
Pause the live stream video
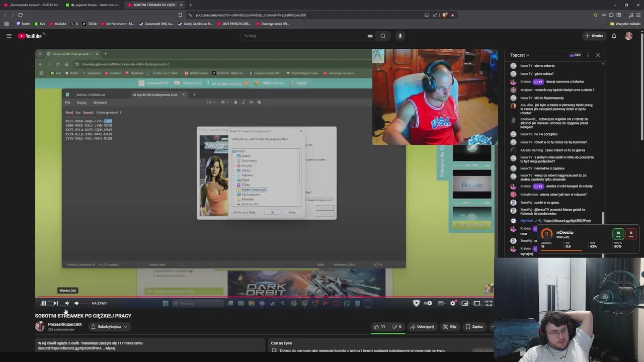tap(44, 303)
